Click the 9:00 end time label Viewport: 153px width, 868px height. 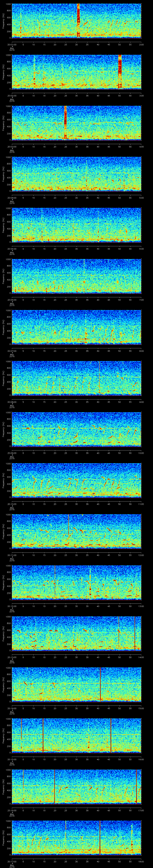[x=141, y=402]
